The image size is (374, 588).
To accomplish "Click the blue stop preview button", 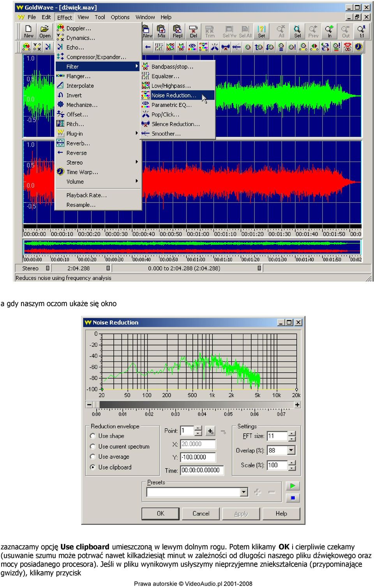I will (293, 498).
